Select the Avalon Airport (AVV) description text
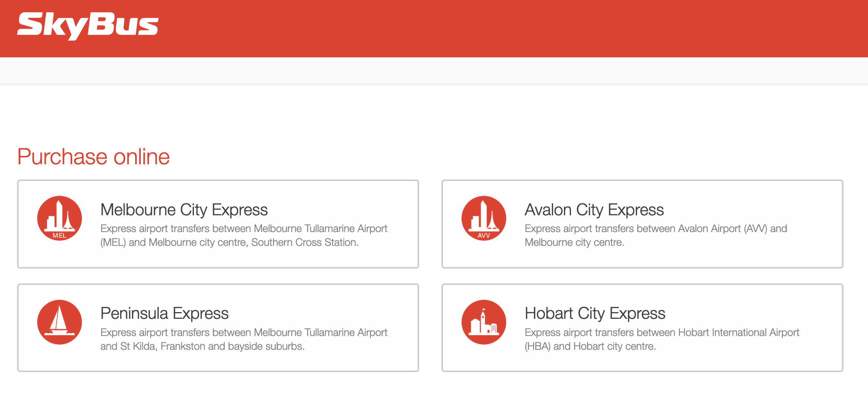This screenshot has width=868, height=403. click(656, 235)
